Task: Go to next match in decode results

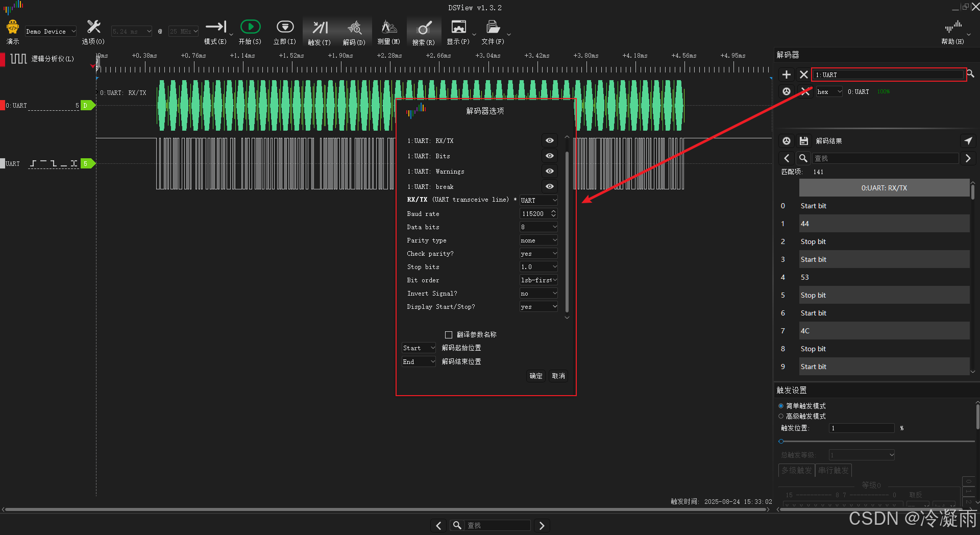Action: tap(968, 158)
